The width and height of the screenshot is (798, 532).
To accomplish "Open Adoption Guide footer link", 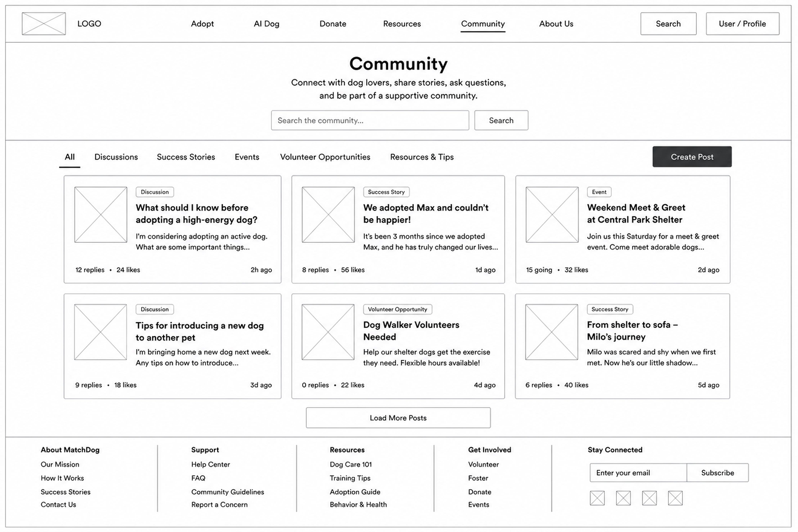I will click(x=355, y=492).
